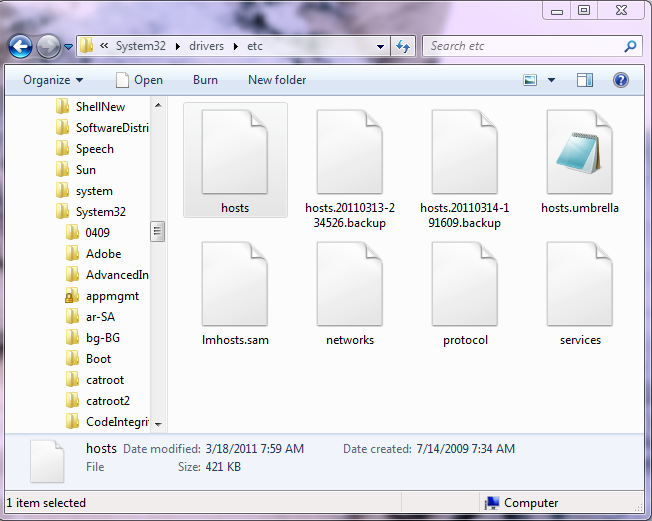Expand arrow after System32 in path
652x521 pixels.
[x=178, y=46]
